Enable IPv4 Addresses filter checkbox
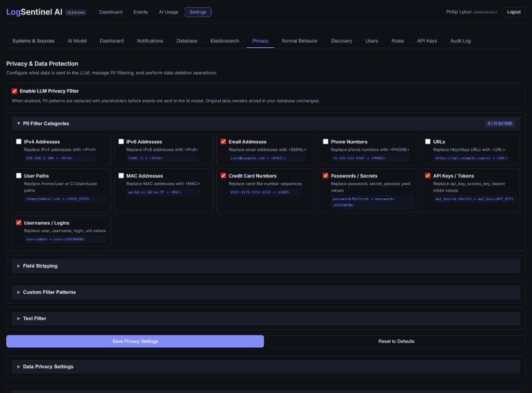 point(19,142)
